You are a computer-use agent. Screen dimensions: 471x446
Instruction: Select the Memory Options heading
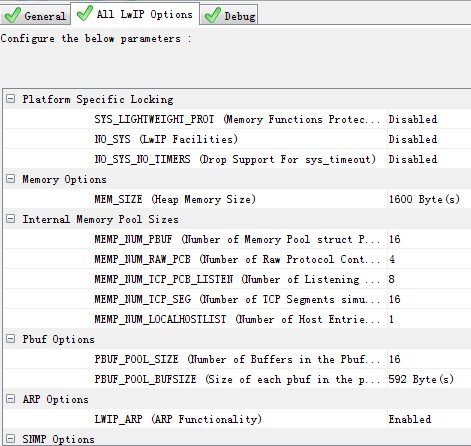coord(64,179)
